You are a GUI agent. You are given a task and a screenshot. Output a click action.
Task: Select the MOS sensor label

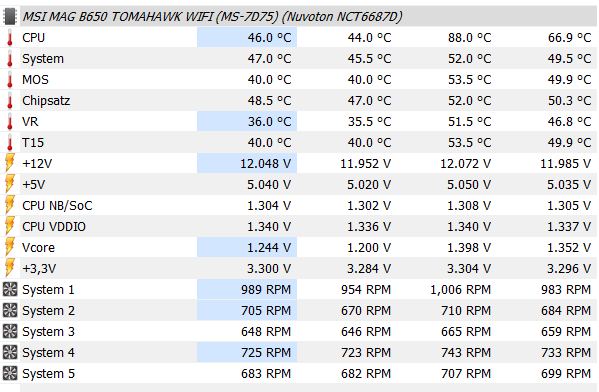coord(36,80)
